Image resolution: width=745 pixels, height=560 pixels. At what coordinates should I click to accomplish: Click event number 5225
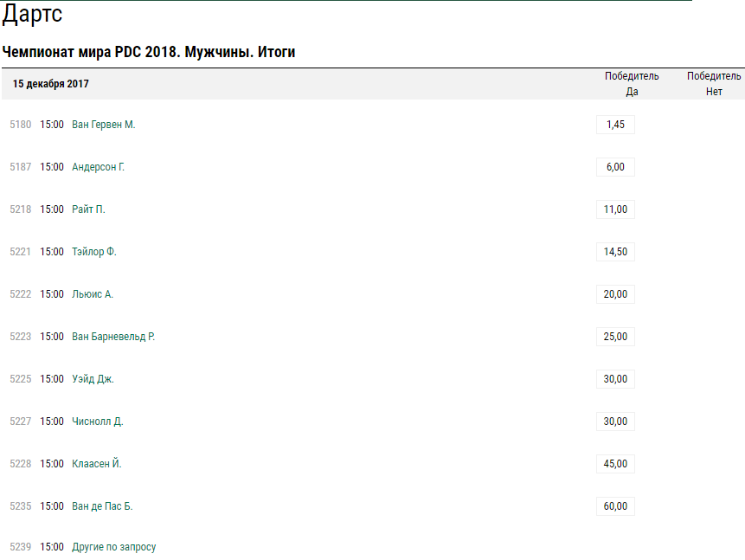click(21, 379)
